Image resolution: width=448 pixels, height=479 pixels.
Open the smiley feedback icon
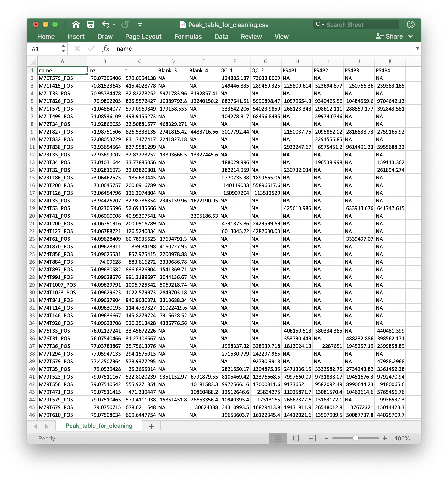410,24
